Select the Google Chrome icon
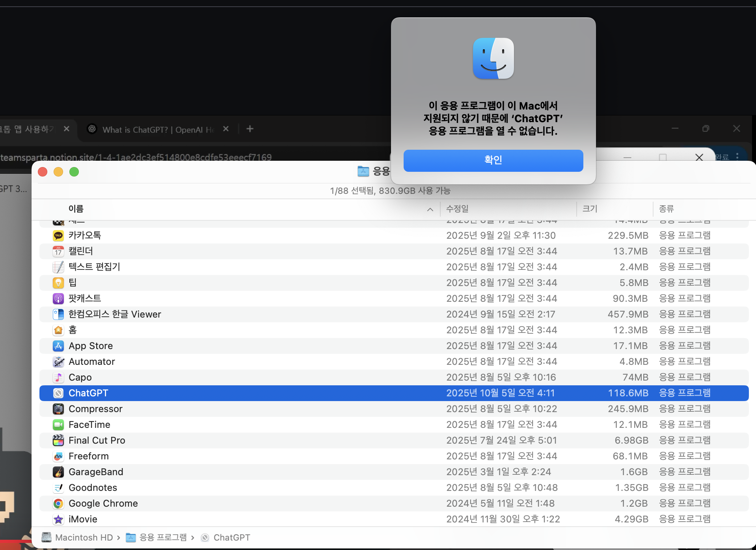Image resolution: width=756 pixels, height=550 pixels. click(58, 504)
